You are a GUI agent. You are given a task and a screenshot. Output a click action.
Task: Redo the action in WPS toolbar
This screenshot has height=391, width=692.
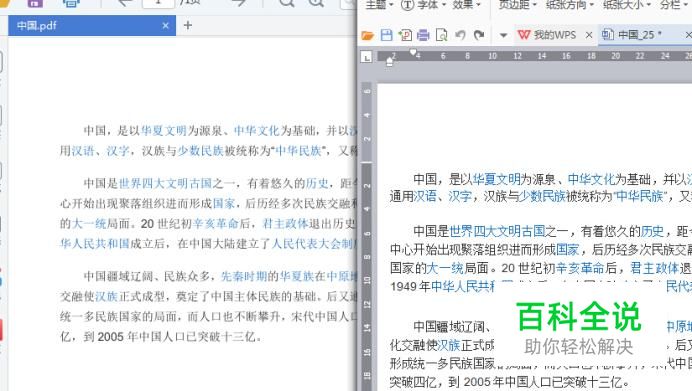(x=479, y=34)
